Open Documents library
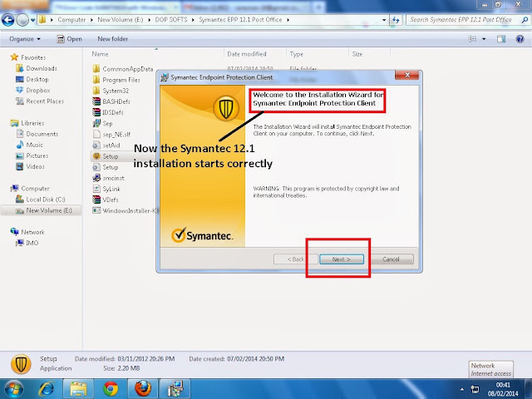 (42, 134)
